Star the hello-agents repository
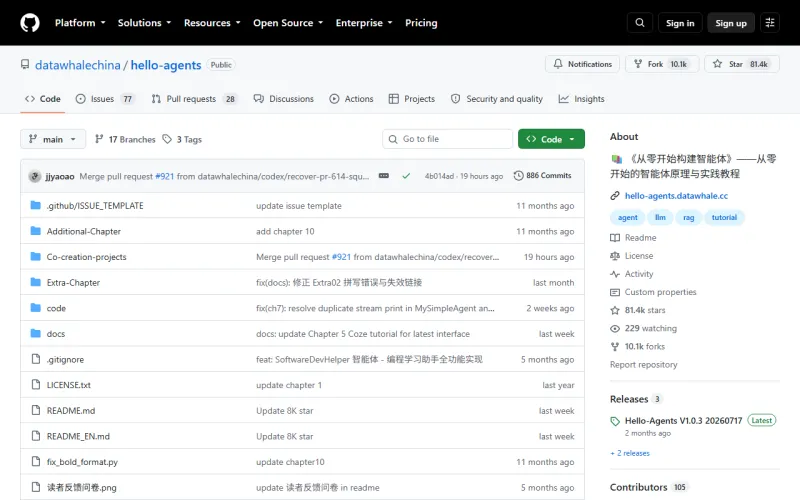The width and height of the screenshot is (800, 500). [742, 64]
